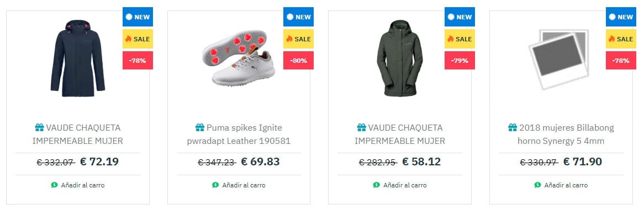The image size is (644, 210).
Task: Click the -79% discount badge on green jacket
Action: 460,61
